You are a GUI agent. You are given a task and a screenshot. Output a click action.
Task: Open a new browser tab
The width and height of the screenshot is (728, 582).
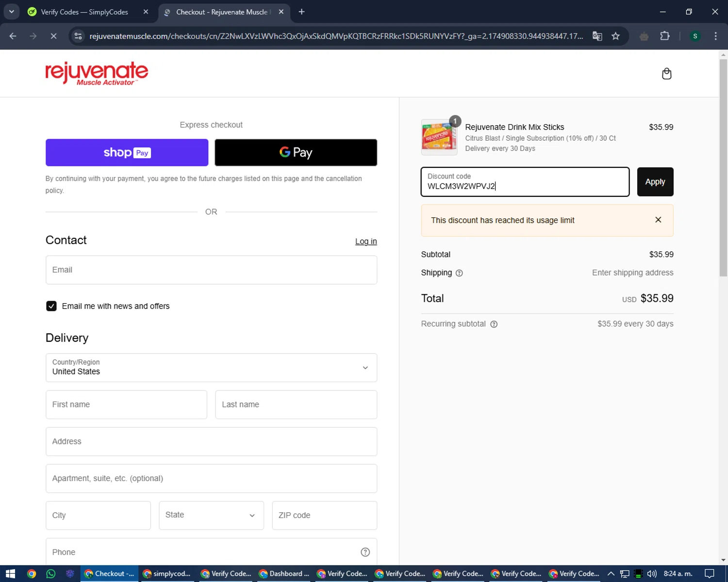click(301, 12)
